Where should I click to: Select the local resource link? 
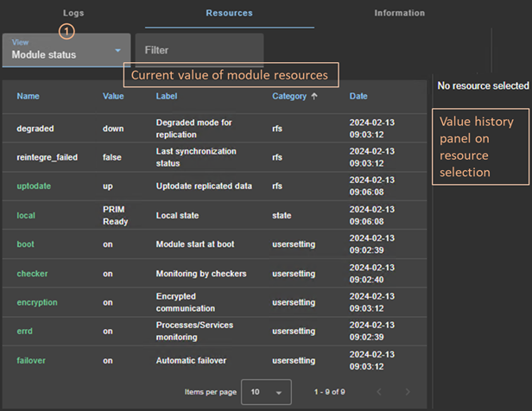(x=26, y=215)
